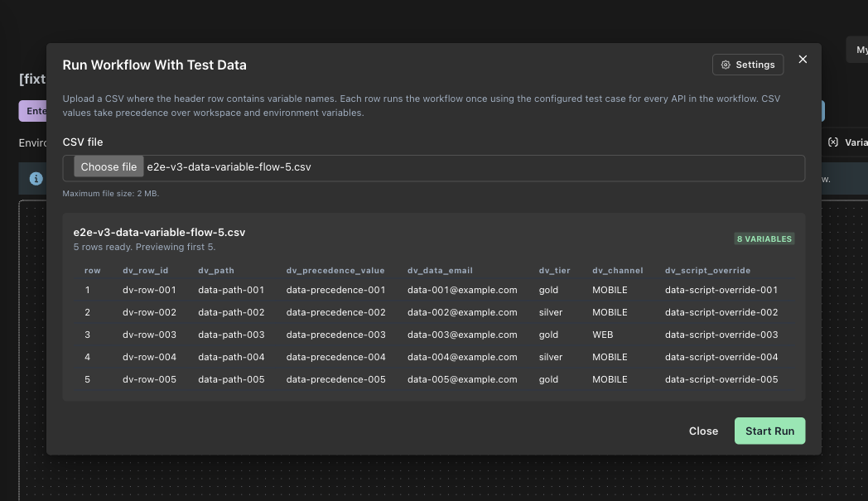The width and height of the screenshot is (868, 501).
Task: Click data-script-override-001 cell
Action: (x=721, y=290)
